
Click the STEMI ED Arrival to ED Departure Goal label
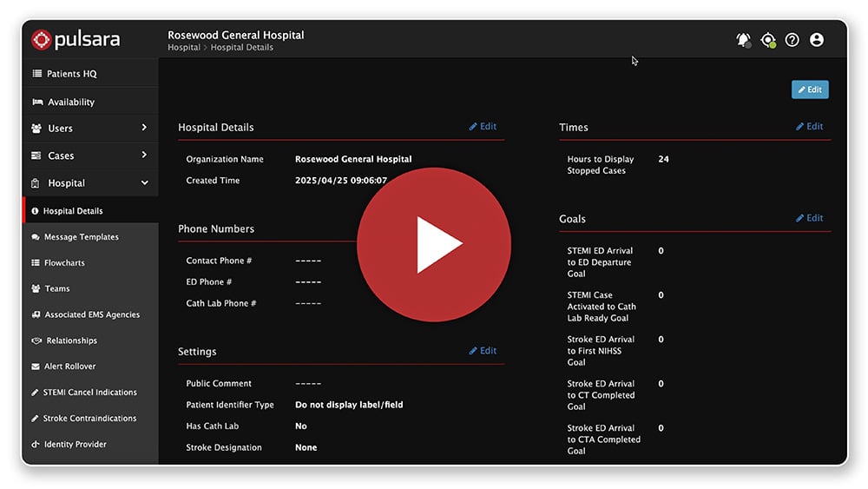[x=600, y=262]
